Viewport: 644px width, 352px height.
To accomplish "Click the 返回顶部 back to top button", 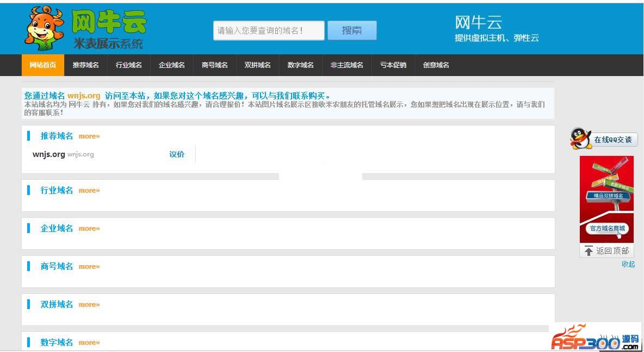I will tap(606, 250).
